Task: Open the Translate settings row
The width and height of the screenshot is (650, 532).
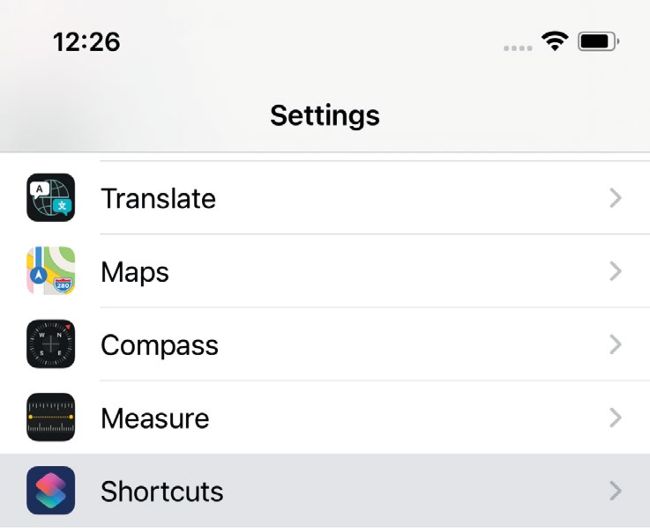Action: (325, 198)
